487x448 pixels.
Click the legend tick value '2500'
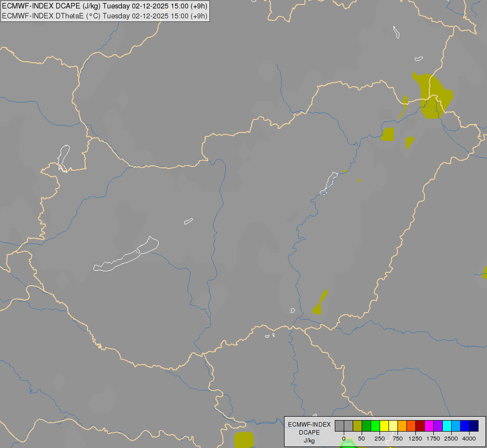451,439
